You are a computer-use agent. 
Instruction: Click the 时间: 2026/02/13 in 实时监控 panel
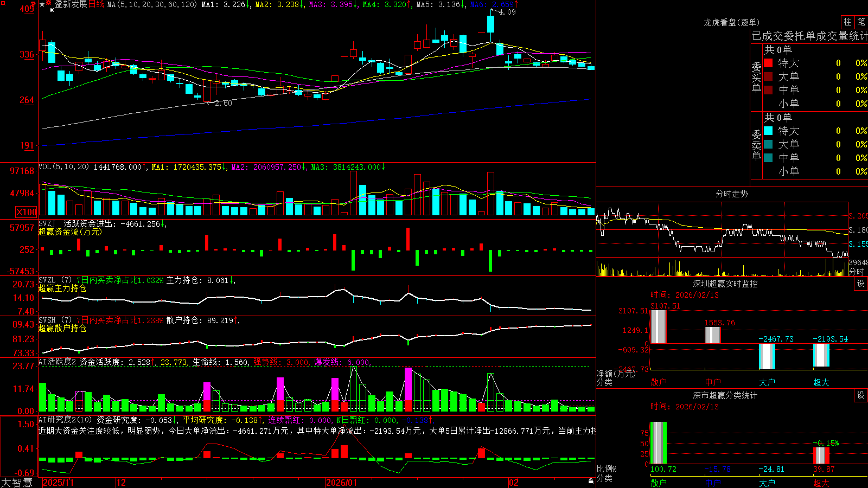685,295
